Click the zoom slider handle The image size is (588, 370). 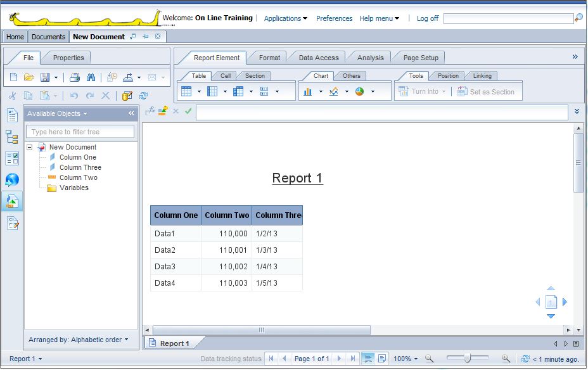467,359
